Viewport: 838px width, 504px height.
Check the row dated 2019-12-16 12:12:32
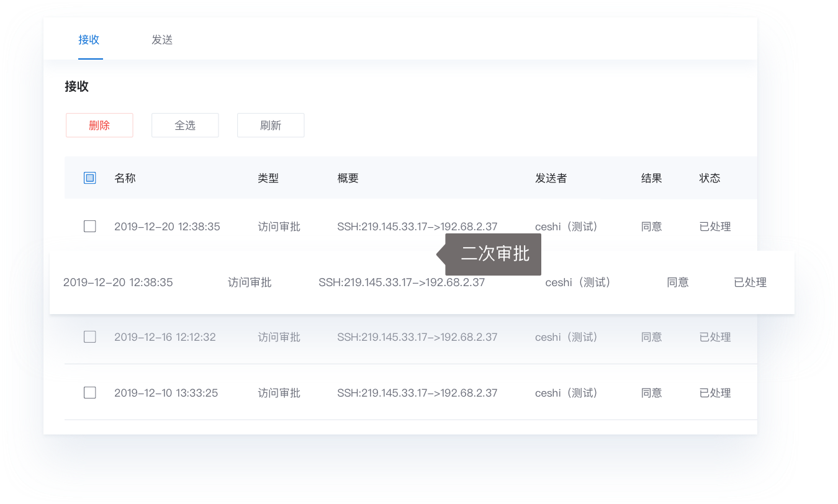tap(90, 337)
